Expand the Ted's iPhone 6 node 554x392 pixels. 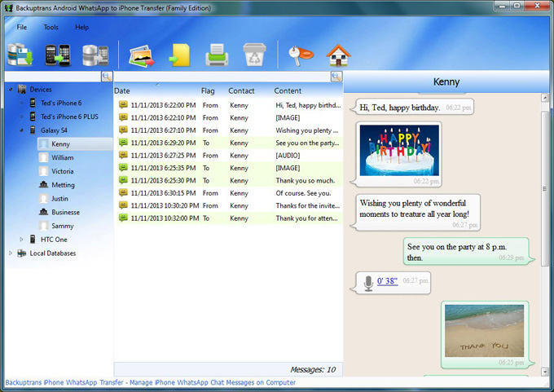pos(21,103)
